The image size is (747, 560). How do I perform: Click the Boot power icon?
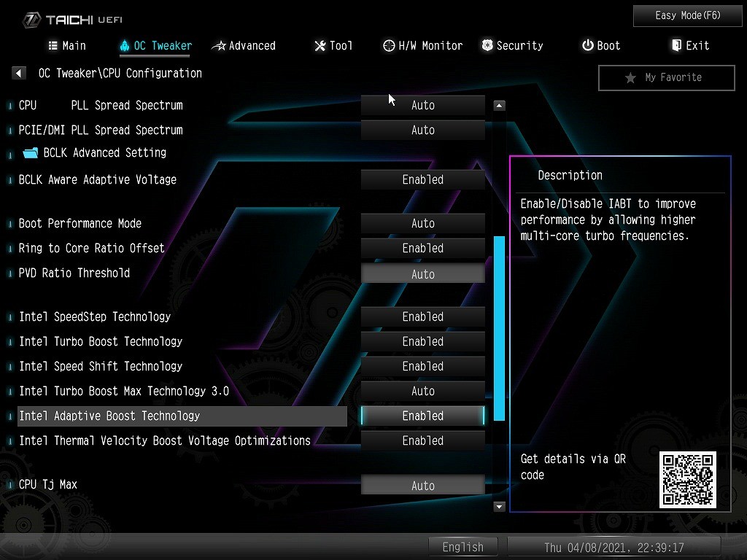pyautogui.click(x=587, y=46)
